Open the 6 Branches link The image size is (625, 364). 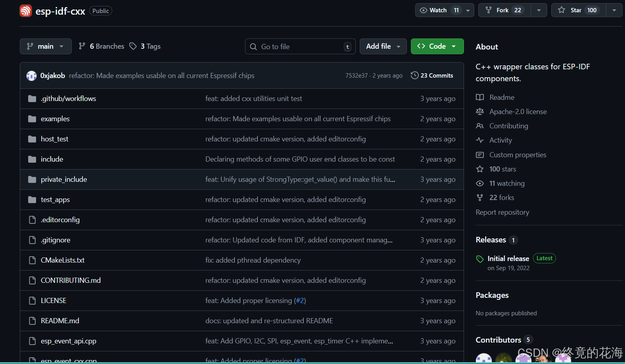[102, 46]
